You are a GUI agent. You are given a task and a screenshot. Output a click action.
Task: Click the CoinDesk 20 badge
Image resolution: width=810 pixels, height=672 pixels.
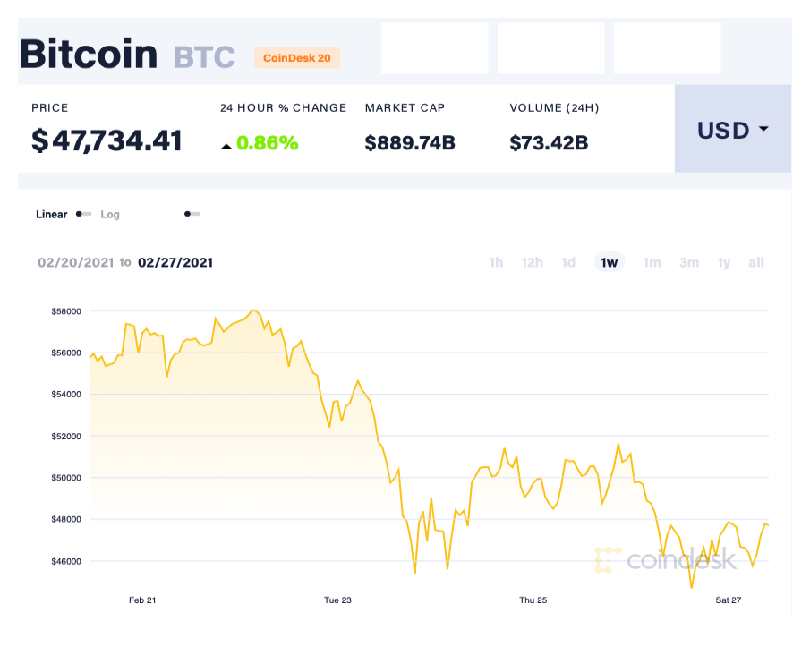pos(297,57)
